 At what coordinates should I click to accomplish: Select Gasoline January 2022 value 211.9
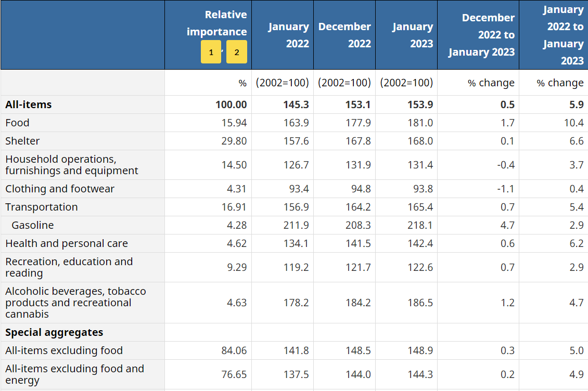point(296,225)
